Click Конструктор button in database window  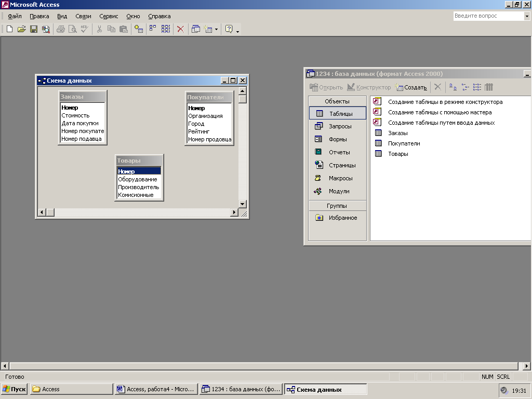click(x=369, y=87)
